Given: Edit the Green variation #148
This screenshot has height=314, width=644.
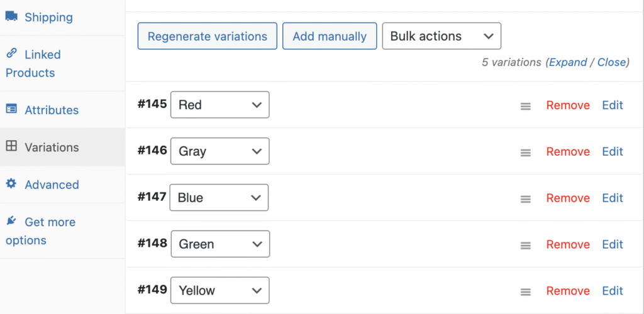Looking at the screenshot, I should (x=613, y=244).
